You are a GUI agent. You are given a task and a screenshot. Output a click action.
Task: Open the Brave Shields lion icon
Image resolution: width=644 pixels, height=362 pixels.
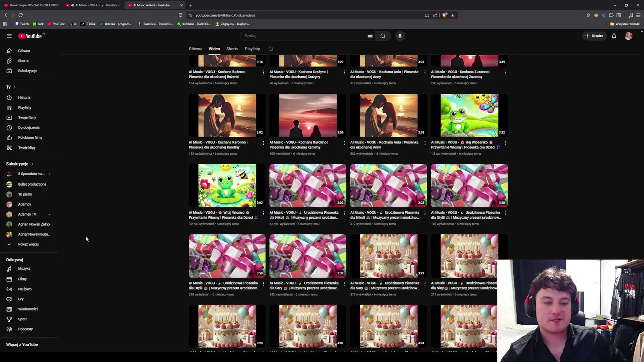(444, 15)
